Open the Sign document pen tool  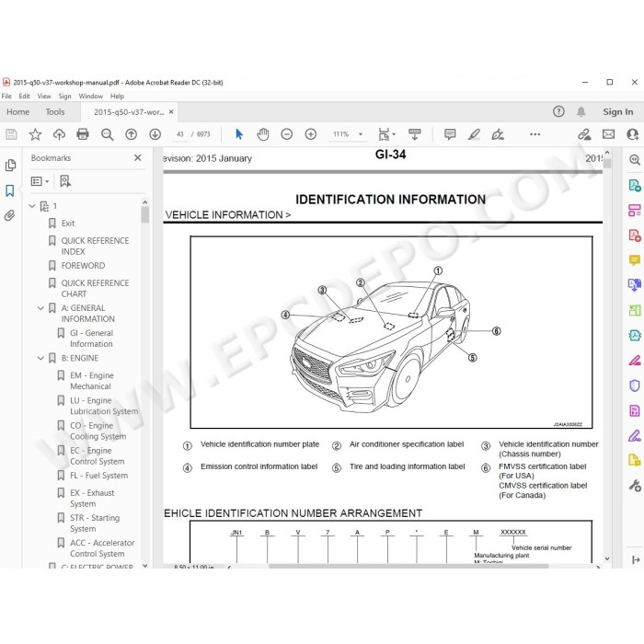click(x=498, y=134)
